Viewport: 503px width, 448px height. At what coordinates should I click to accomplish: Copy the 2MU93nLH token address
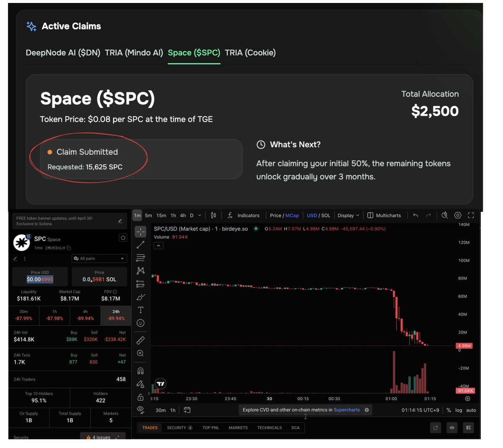point(69,248)
